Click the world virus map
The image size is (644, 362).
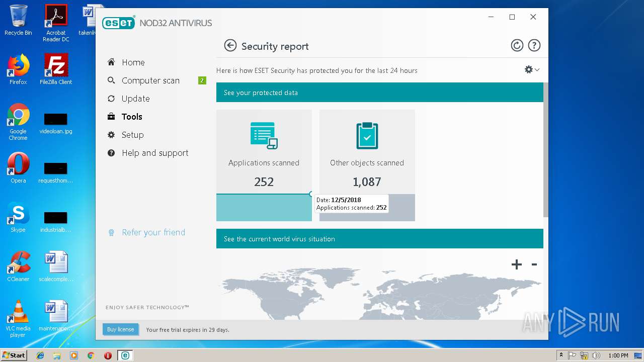(380, 294)
